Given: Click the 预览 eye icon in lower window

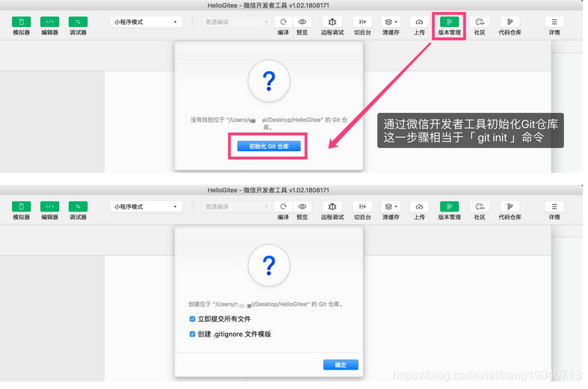Looking at the screenshot, I should point(302,206).
